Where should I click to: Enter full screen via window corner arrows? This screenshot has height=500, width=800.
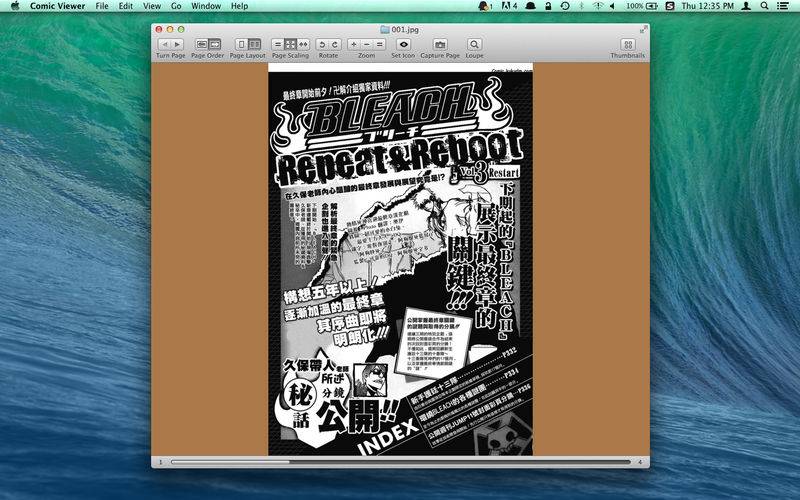pos(643,30)
